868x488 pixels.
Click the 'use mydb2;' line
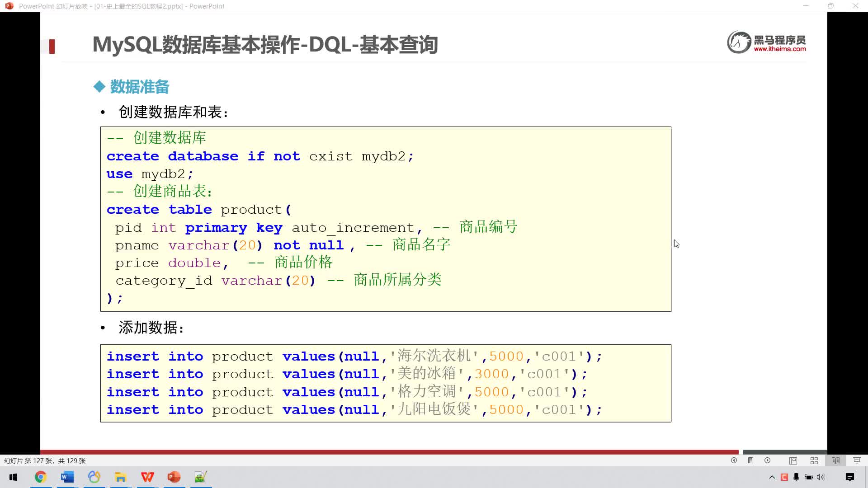coord(150,174)
